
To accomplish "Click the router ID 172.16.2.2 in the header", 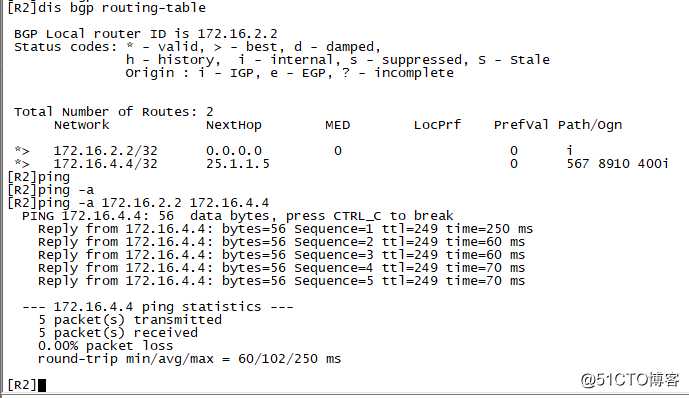I will (237, 34).
